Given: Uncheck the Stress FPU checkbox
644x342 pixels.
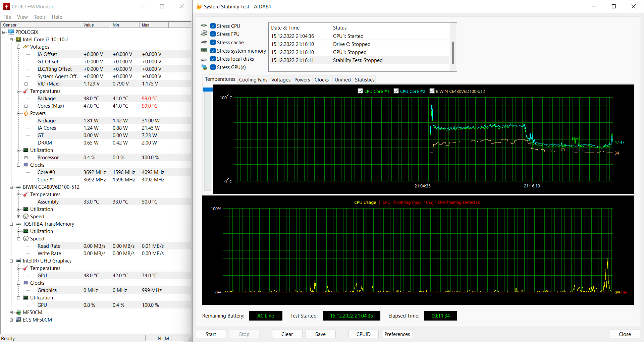Looking at the screenshot, I should pyautogui.click(x=213, y=34).
